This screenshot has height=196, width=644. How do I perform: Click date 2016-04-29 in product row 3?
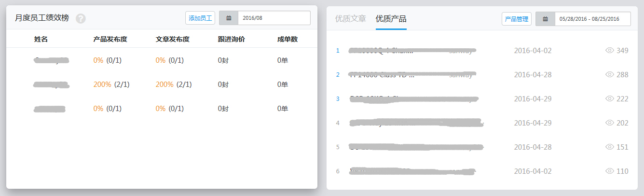tap(533, 98)
